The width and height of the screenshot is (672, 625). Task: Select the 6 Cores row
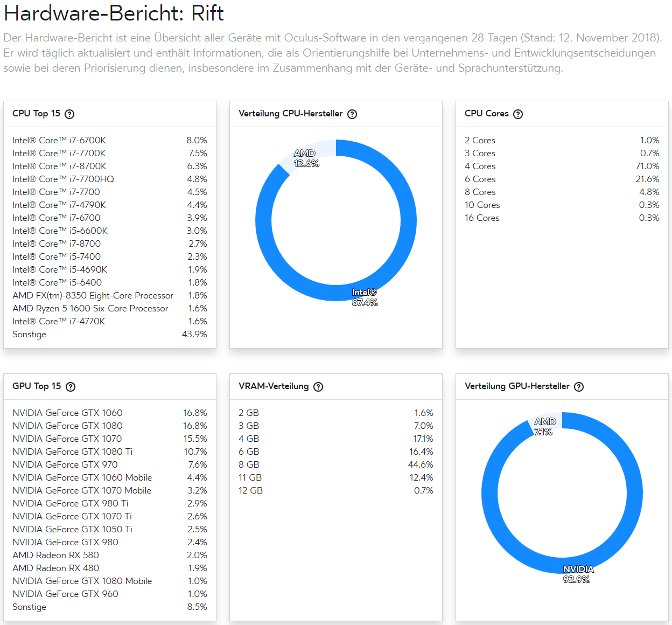[x=562, y=179]
